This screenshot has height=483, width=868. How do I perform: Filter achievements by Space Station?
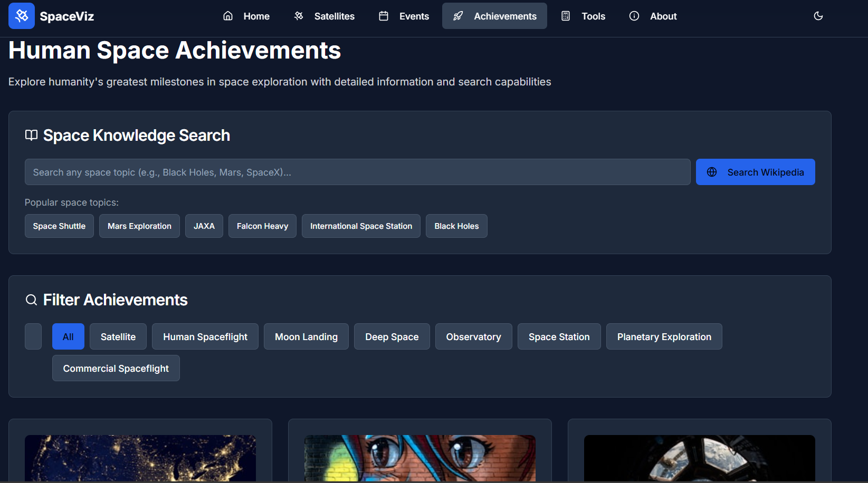(559, 336)
